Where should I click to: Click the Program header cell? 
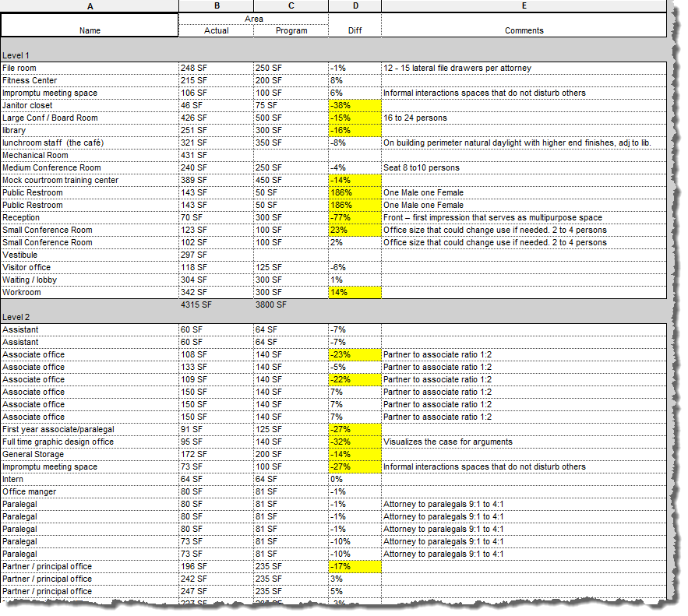291,30
